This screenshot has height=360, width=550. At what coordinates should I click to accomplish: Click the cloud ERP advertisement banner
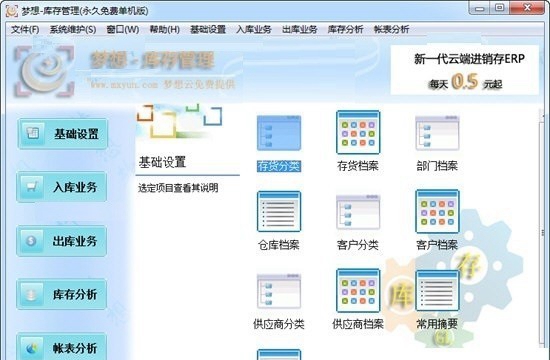[x=465, y=69]
